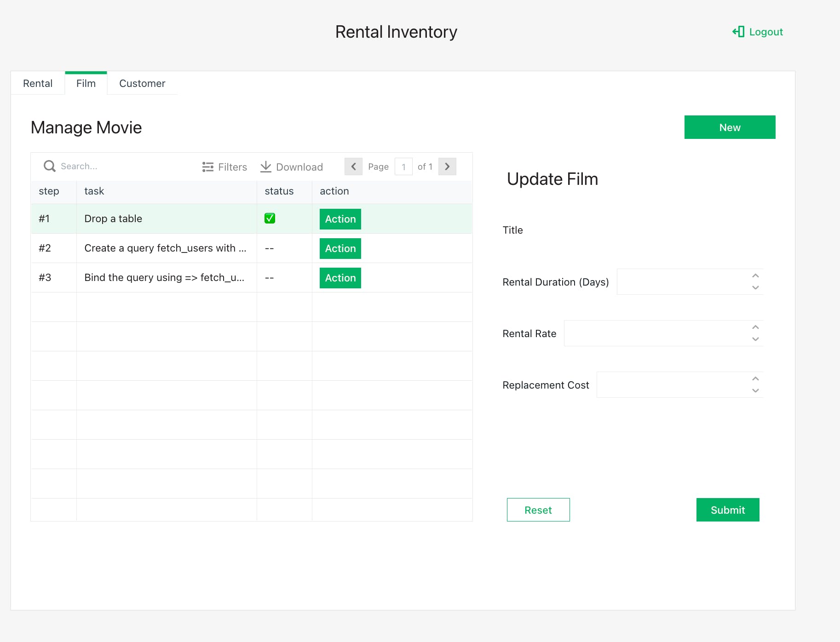Screen dimensions: 840x642
Task: Increase Replacement Cost with up arrow
Action: tap(755, 379)
